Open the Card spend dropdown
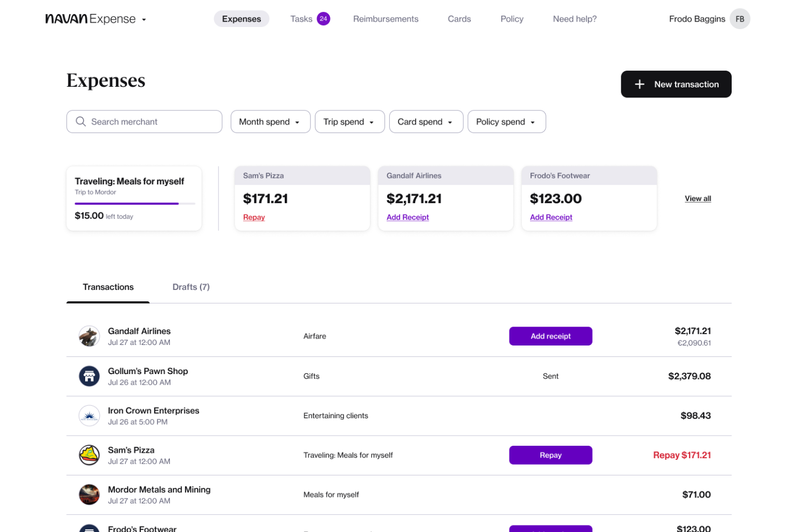Screen dimensions: 798x532 tap(426, 122)
